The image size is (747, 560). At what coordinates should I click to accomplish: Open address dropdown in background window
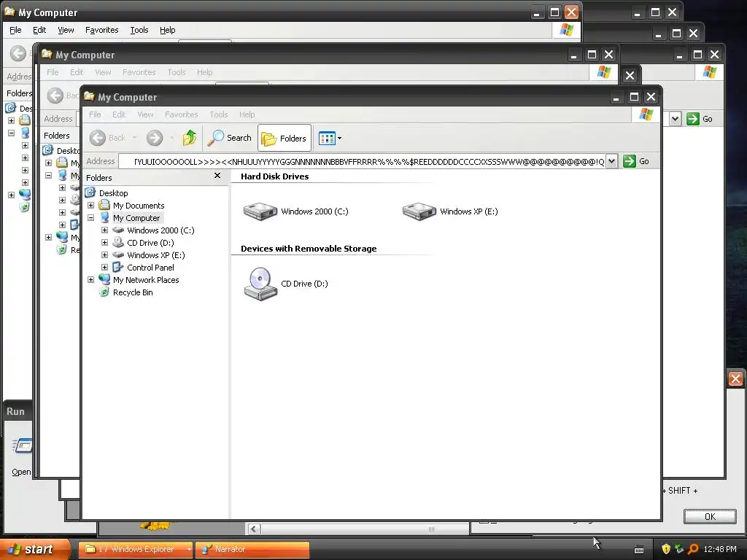(675, 119)
